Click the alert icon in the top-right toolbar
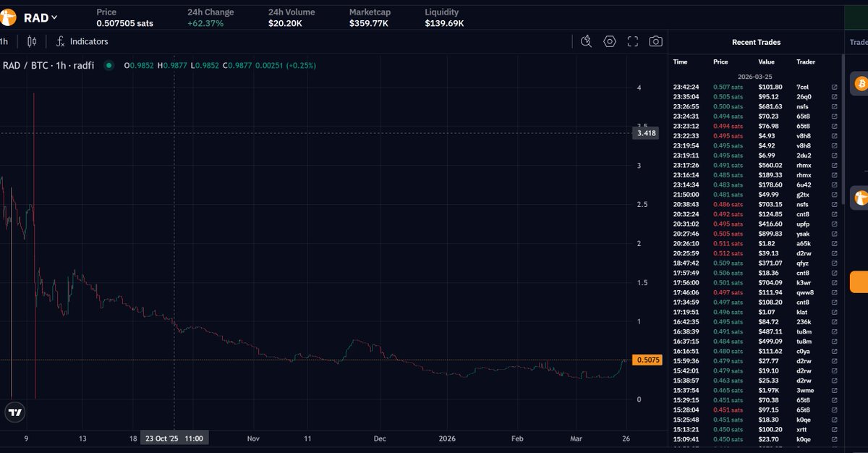 587,41
